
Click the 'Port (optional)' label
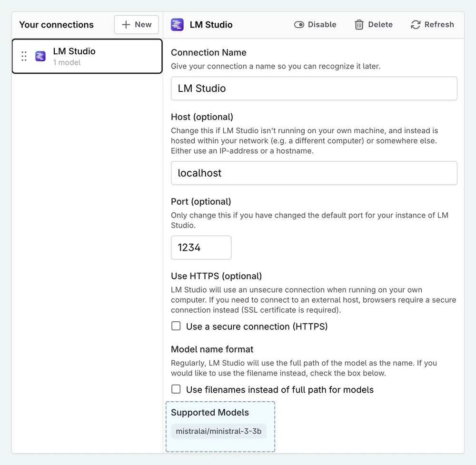201,201
